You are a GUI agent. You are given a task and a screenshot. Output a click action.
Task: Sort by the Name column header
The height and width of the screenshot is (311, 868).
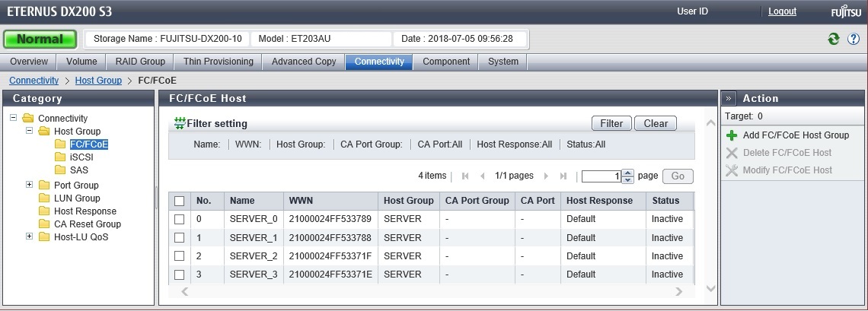(x=254, y=201)
